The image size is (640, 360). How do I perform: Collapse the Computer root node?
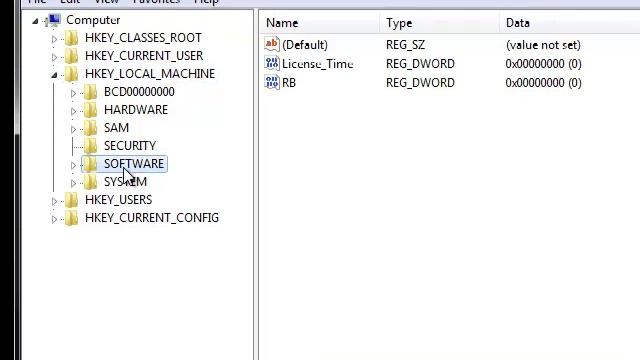pos(35,21)
